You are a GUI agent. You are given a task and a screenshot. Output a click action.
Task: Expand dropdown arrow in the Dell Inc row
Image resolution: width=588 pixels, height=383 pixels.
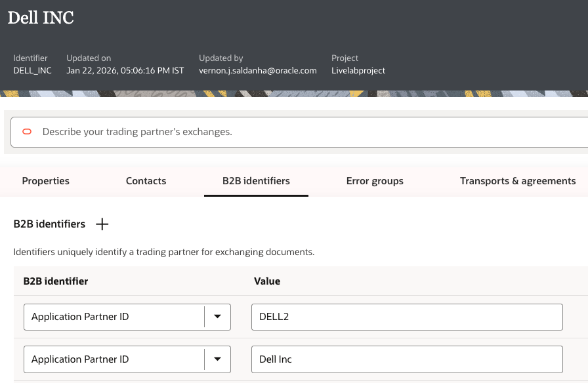217,359
